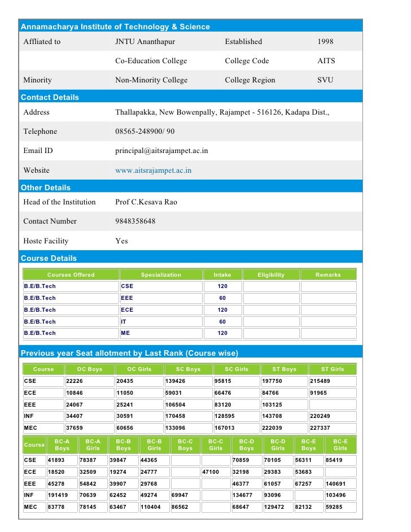This screenshot has width=411, height=532.
Task: Select CSE OC Boys rank 22226
Action: (75, 381)
